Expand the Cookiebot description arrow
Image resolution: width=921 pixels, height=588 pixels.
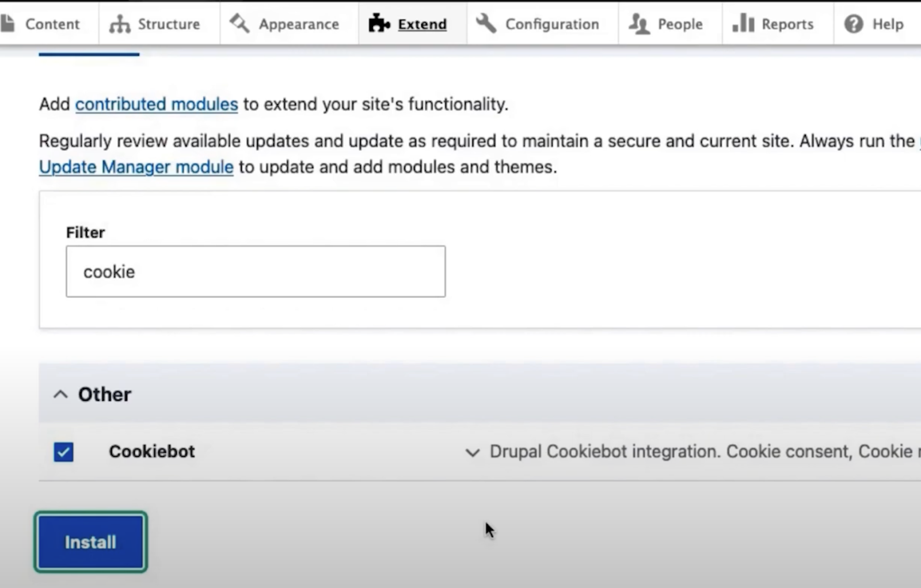pos(472,453)
